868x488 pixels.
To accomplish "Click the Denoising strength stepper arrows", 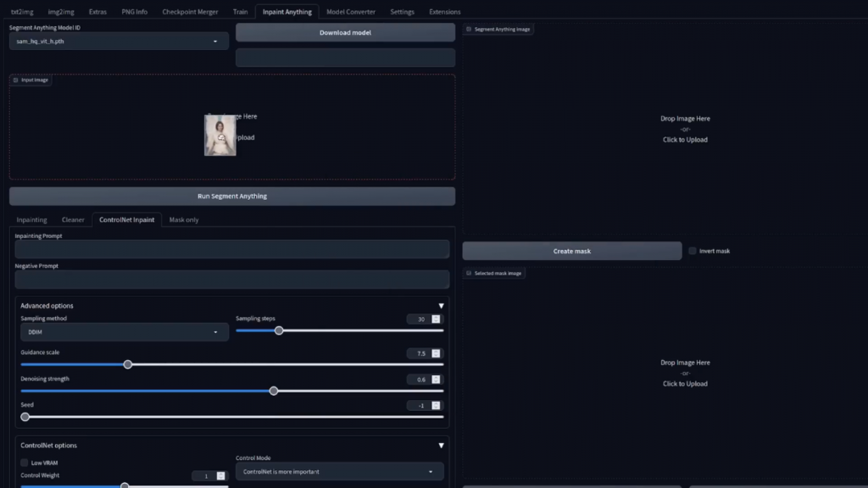I will (x=437, y=380).
